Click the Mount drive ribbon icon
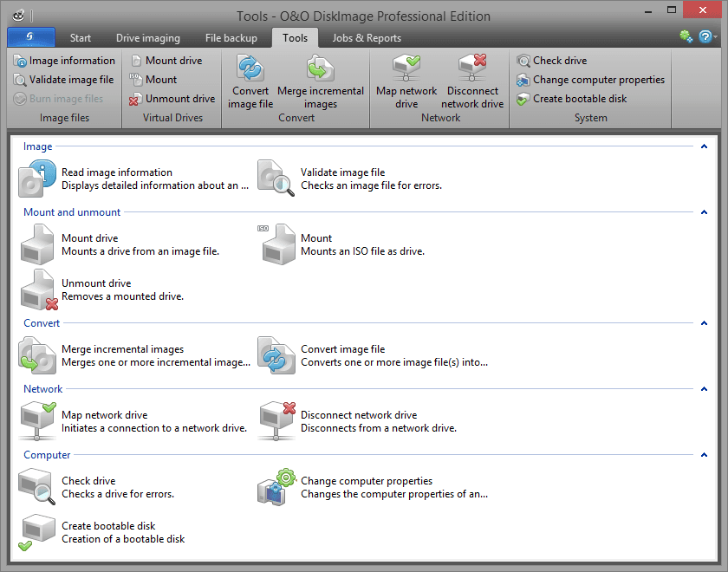 pos(136,61)
